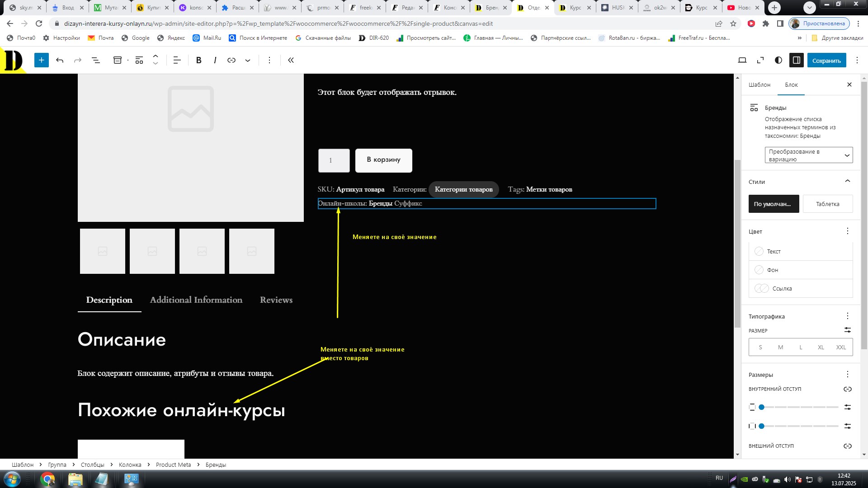Screen dimensions: 868x488
Task: Click the В корзину button
Action: point(383,160)
